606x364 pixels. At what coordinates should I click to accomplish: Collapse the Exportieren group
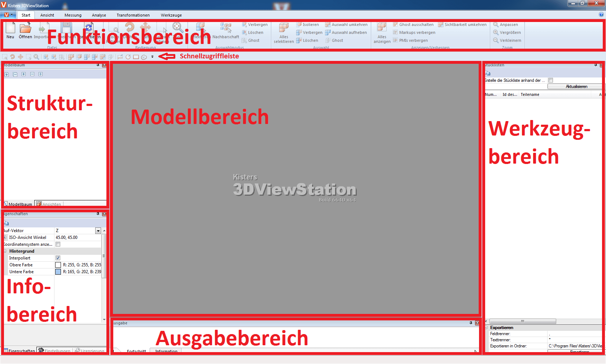[x=486, y=328]
